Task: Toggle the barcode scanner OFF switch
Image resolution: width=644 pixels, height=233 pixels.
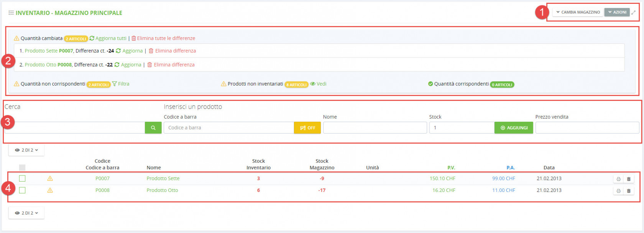Action: [307, 128]
